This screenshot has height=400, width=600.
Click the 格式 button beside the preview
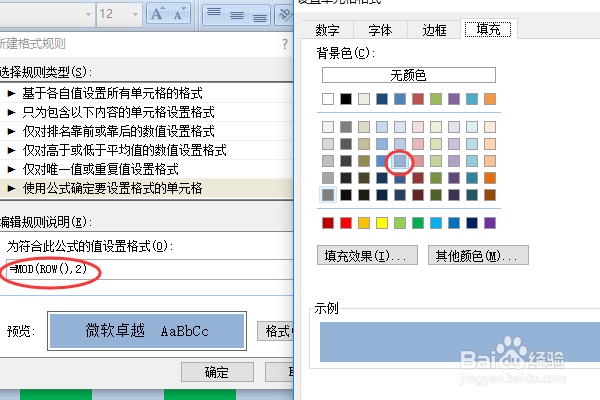click(x=275, y=331)
